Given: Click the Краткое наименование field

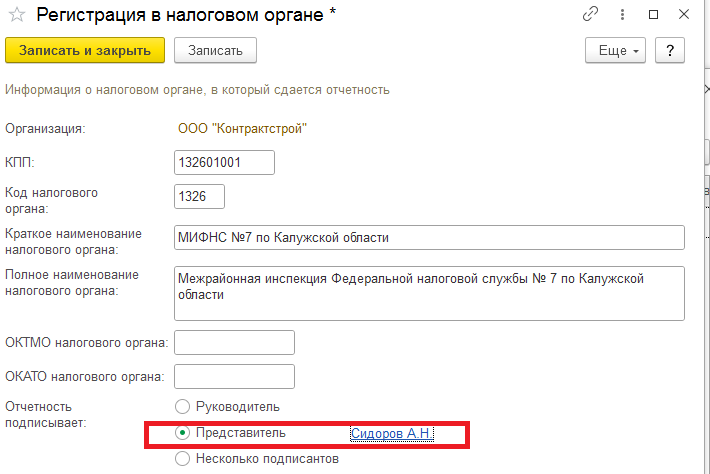Looking at the screenshot, I should [x=429, y=238].
